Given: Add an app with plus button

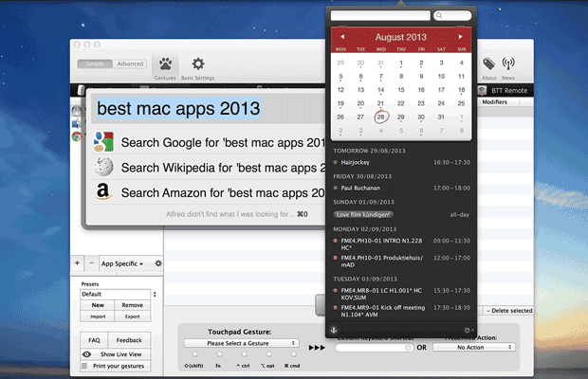Looking at the screenshot, I should tap(77, 262).
